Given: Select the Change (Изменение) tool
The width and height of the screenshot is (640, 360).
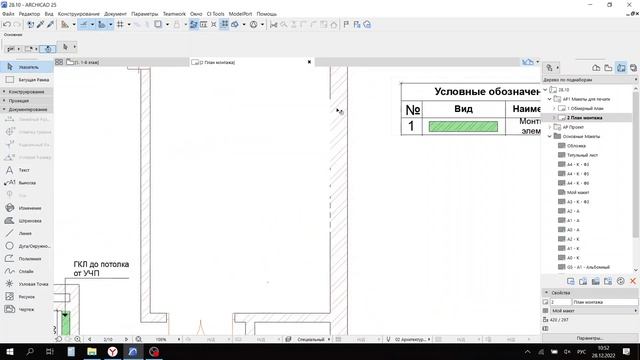Looking at the screenshot, I should (27, 208).
